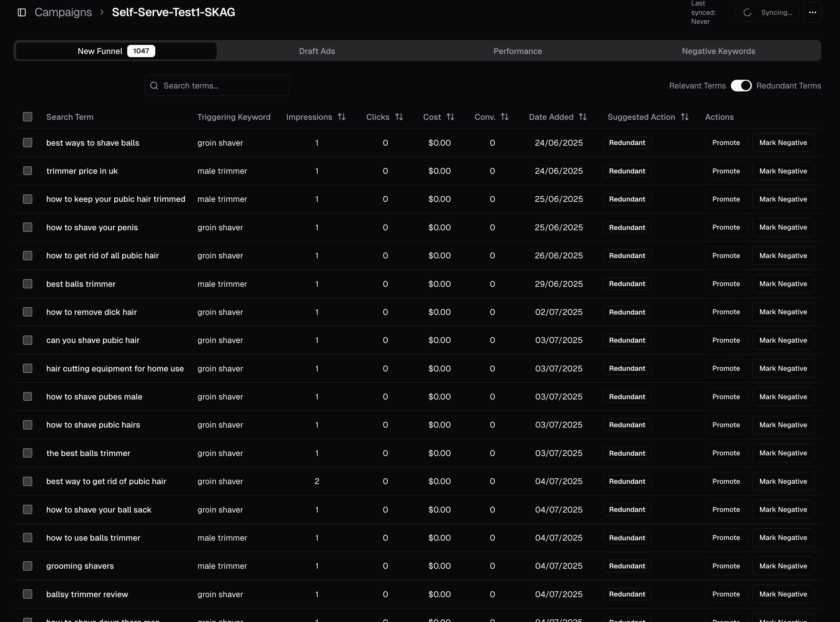Viewport: 840px width, 622px height.
Task: Open the Performance tab
Action: coord(517,51)
